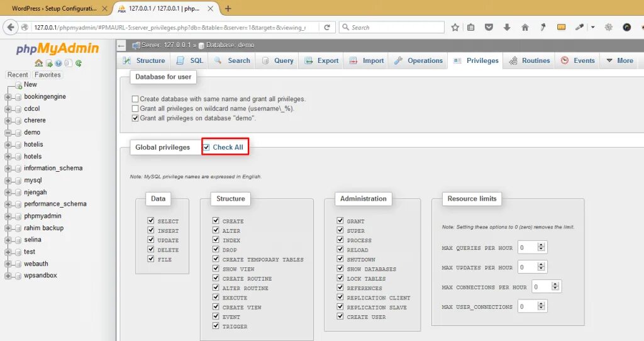Click the Favorites tables button

pyautogui.click(x=48, y=75)
